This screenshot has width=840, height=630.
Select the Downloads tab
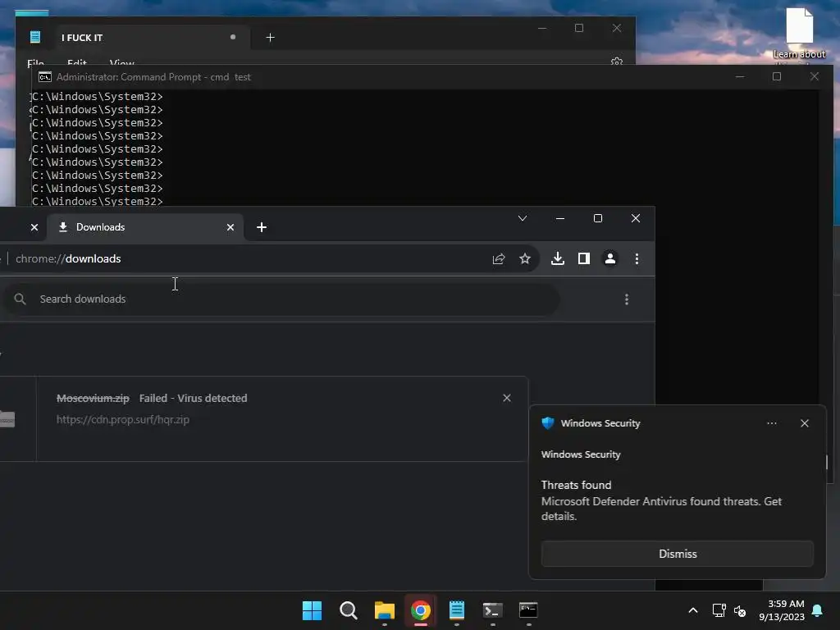tap(146, 228)
